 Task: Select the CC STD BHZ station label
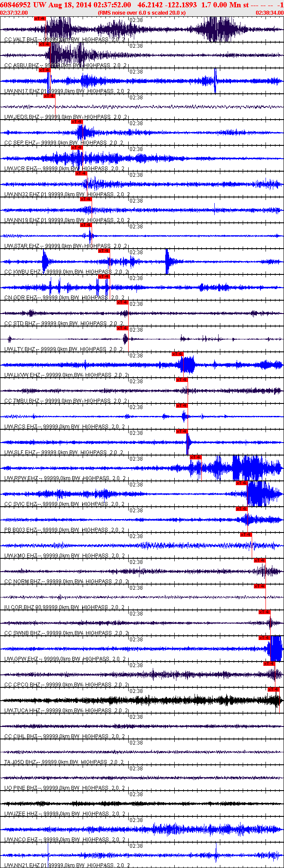click(65, 323)
